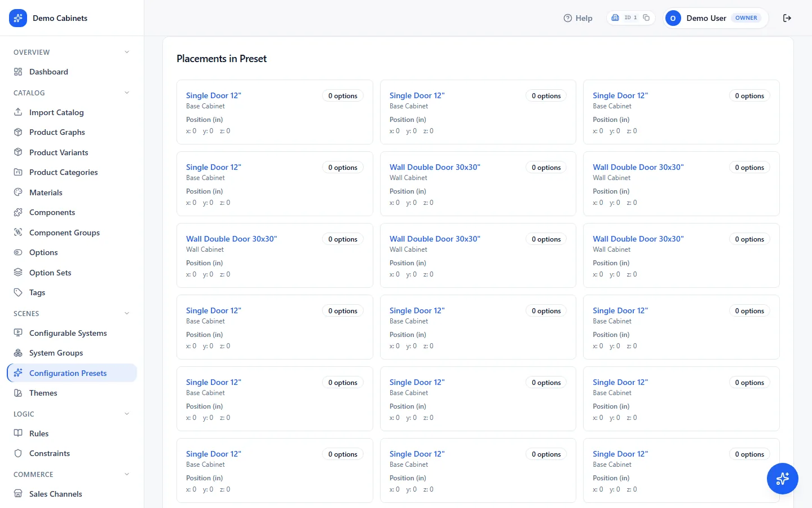Viewport: 812px width, 508px height.
Task: Click the Demo User avatar circle
Action: [x=673, y=18]
